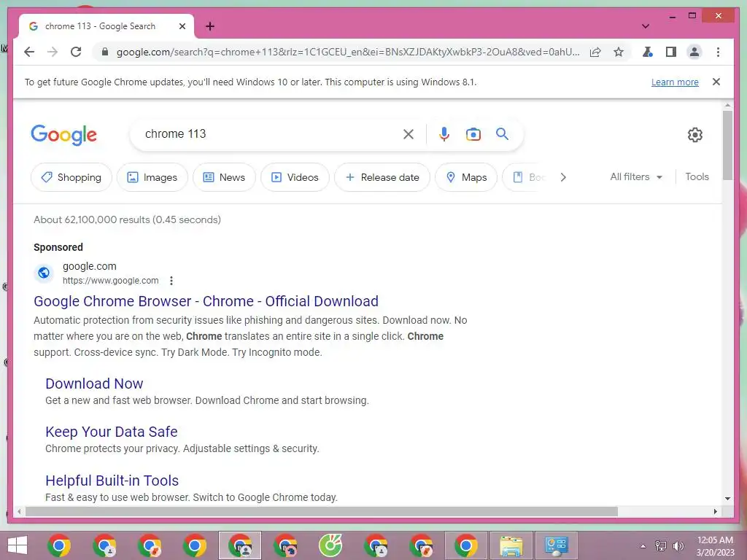This screenshot has width=747, height=560.
Task: Open the search Tools option
Action: pyautogui.click(x=697, y=176)
